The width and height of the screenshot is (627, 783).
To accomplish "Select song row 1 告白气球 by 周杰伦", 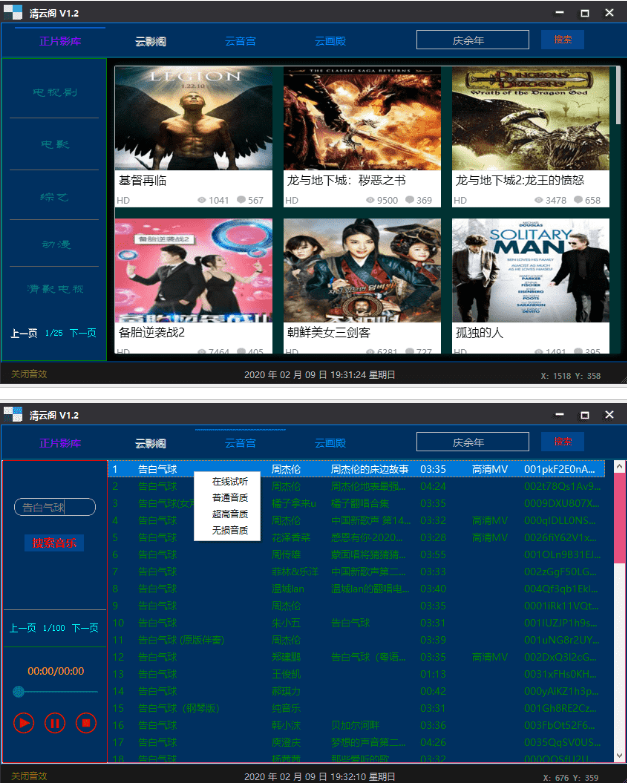I will [356, 469].
